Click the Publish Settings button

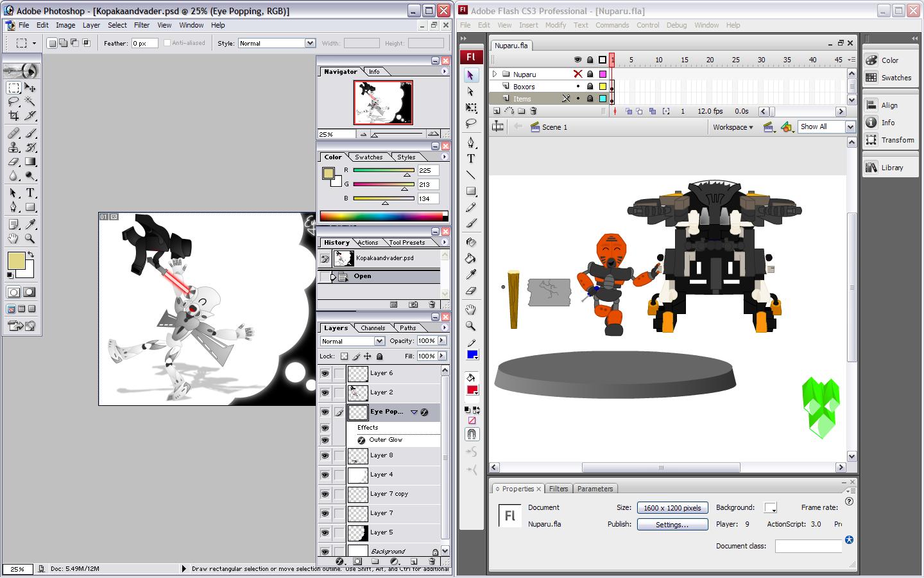(x=672, y=525)
